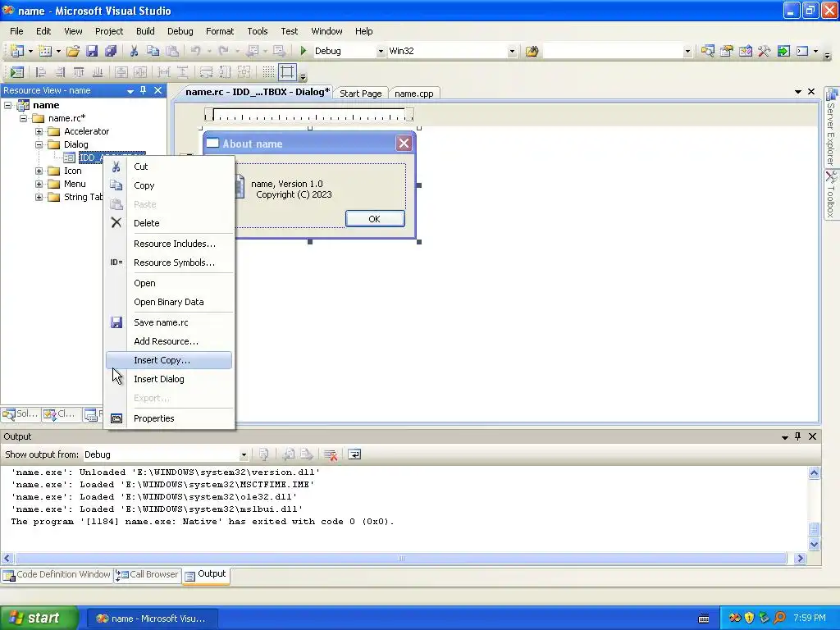Choose Open Binary Data from context menu

point(169,302)
